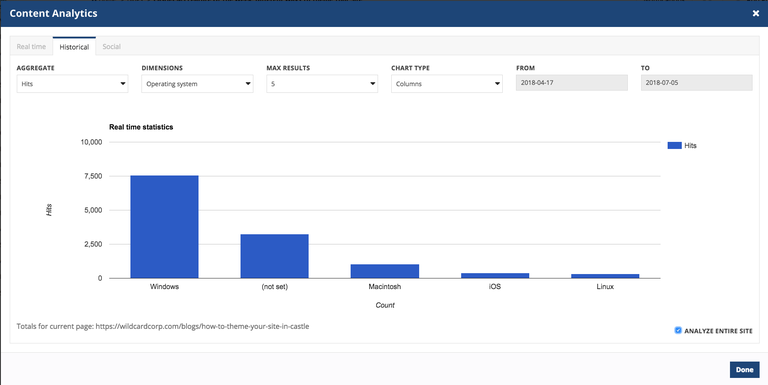768x385 pixels.
Task: Click the vertical Hits y-axis title
Action: (x=49, y=210)
